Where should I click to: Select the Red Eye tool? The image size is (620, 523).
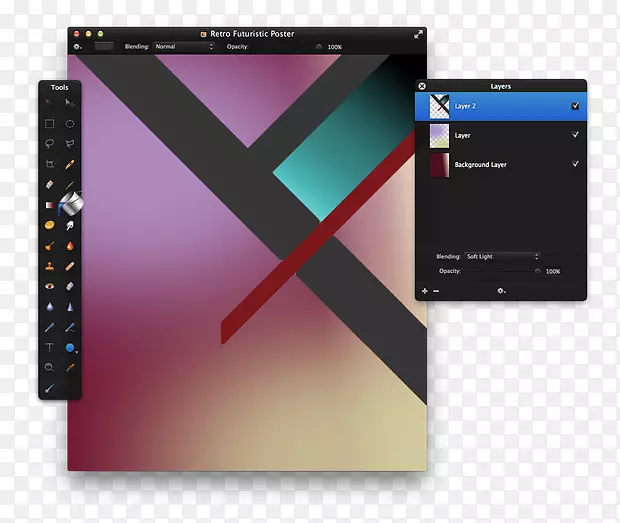tap(49, 286)
